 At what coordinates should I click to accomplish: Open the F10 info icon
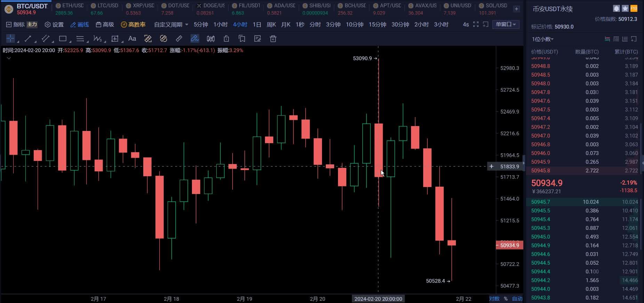pos(634,8)
